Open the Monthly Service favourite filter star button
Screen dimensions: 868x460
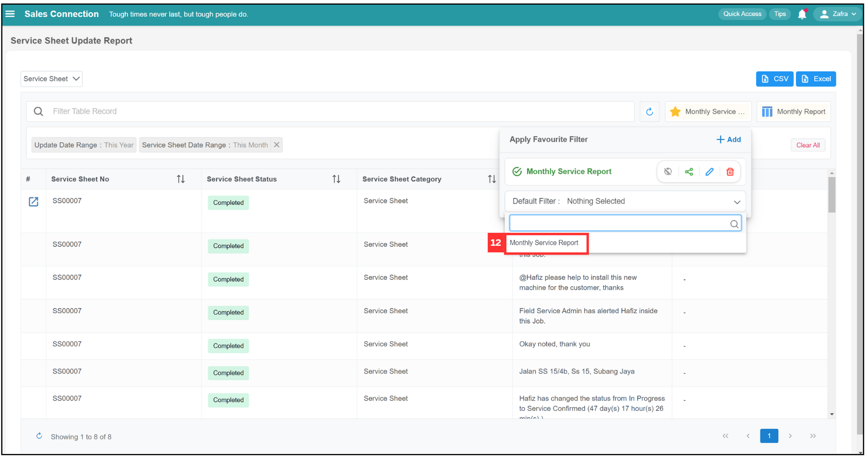pyautogui.click(x=708, y=112)
